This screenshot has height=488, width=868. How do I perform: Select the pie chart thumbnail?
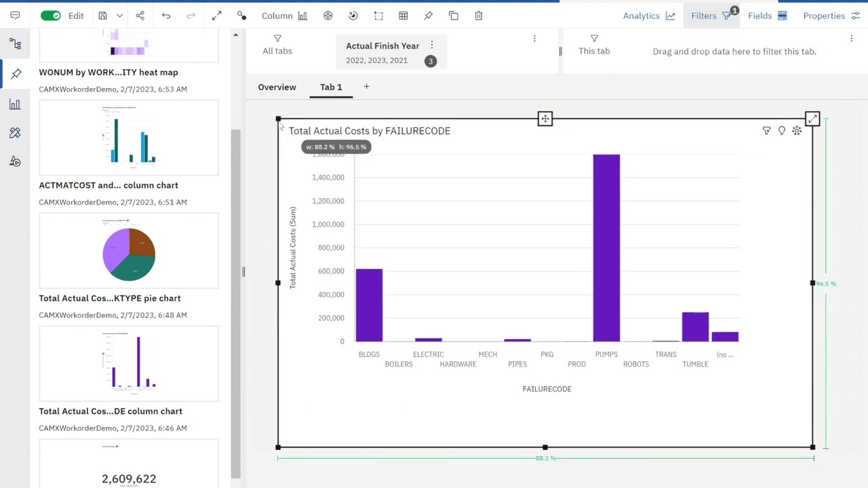(129, 251)
